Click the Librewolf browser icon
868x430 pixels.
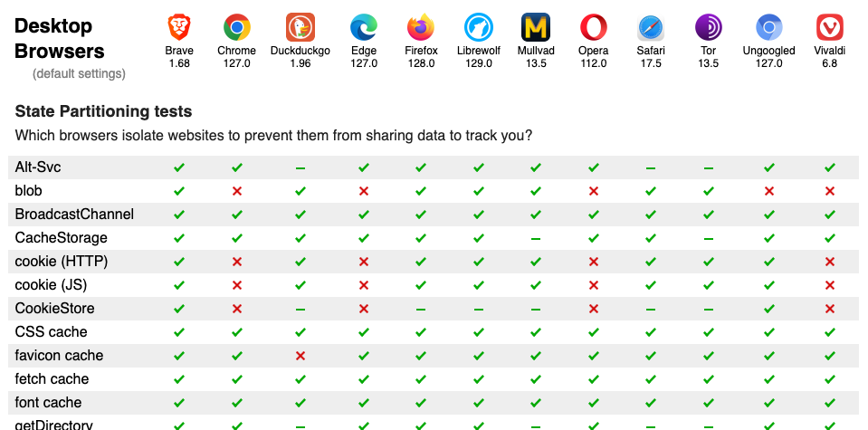coord(478,27)
